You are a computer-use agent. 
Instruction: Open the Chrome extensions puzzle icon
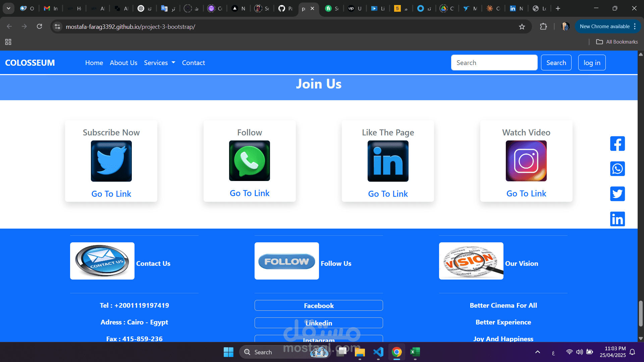coord(543,27)
